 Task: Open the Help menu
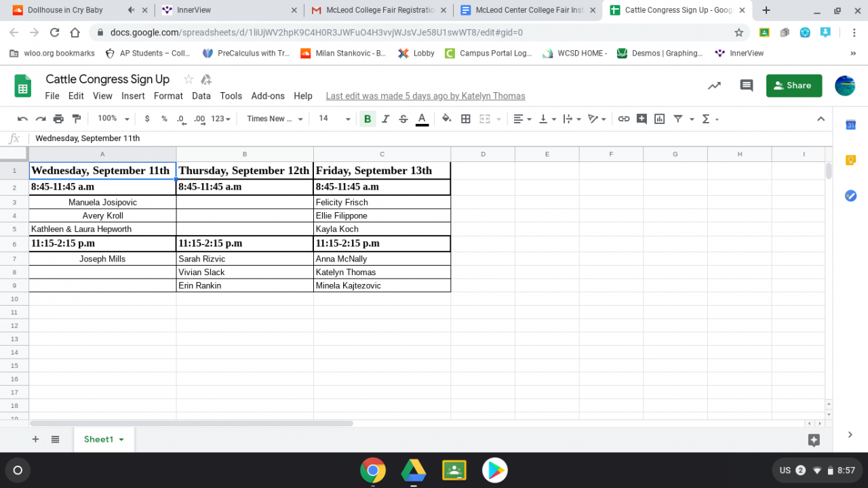(303, 96)
